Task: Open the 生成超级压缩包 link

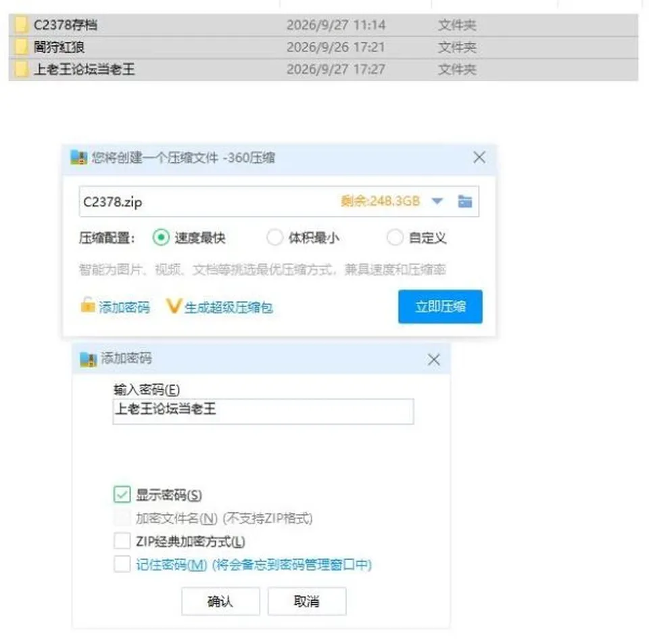Action: point(229,307)
